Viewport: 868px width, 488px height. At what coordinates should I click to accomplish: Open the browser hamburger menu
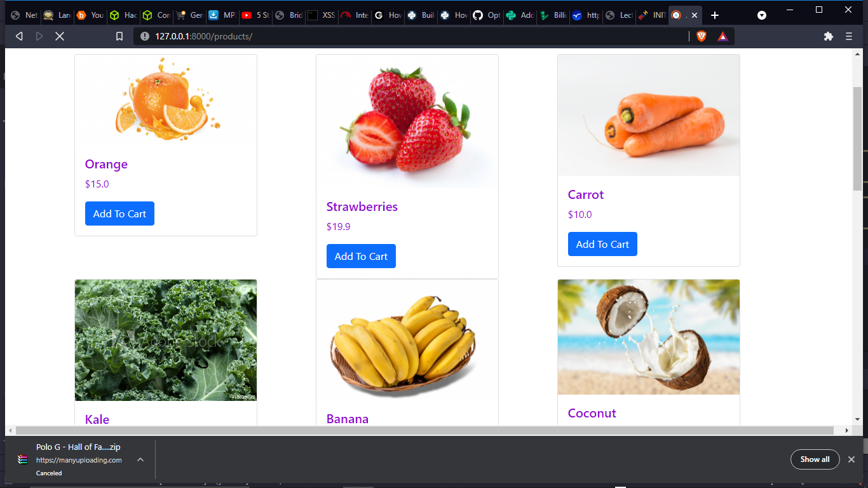pyautogui.click(x=849, y=36)
